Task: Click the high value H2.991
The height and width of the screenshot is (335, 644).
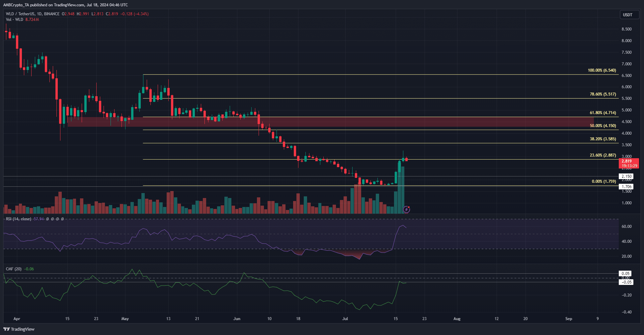Action: 83,14
